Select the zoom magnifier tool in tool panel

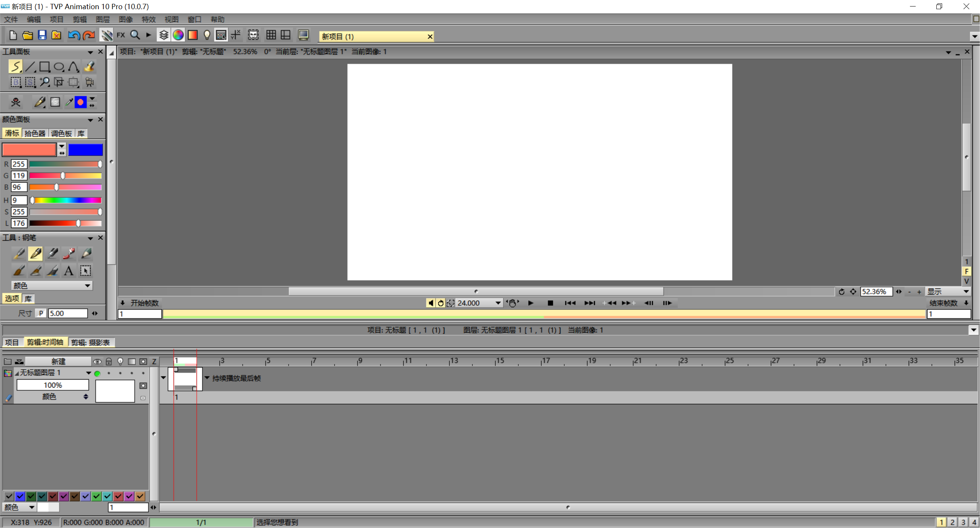click(x=44, y=82)
